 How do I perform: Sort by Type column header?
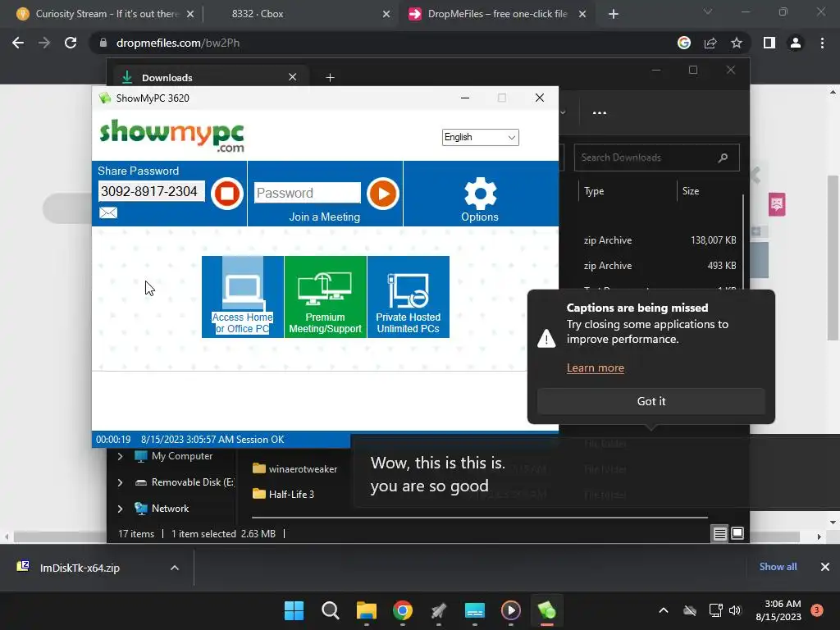[x=594, y=191]
